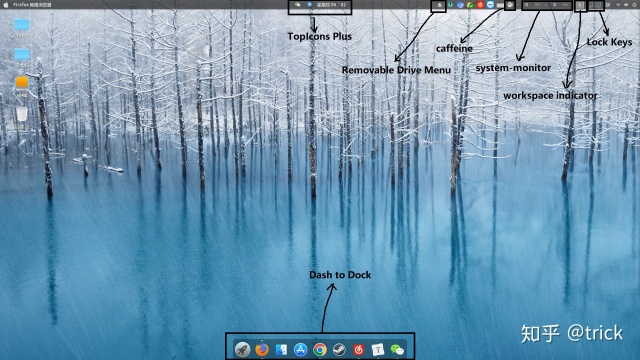Open the orange home folder on the desktop

pyautogui.click(x=22, y=83)
